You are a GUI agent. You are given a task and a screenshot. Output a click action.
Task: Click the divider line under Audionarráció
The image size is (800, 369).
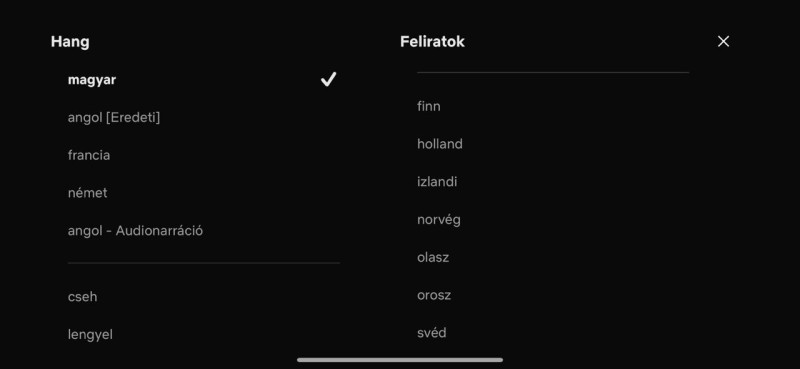(204, 263)
